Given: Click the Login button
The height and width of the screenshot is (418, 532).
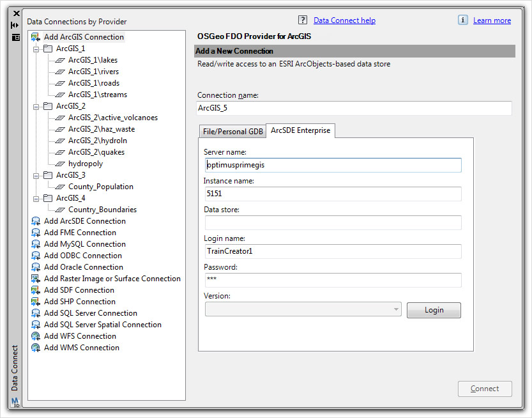Looking at the screenshot, I should coord(434,310).
